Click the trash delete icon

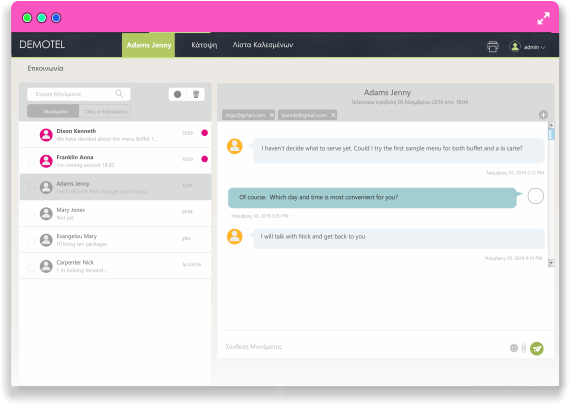coord(196,94)
